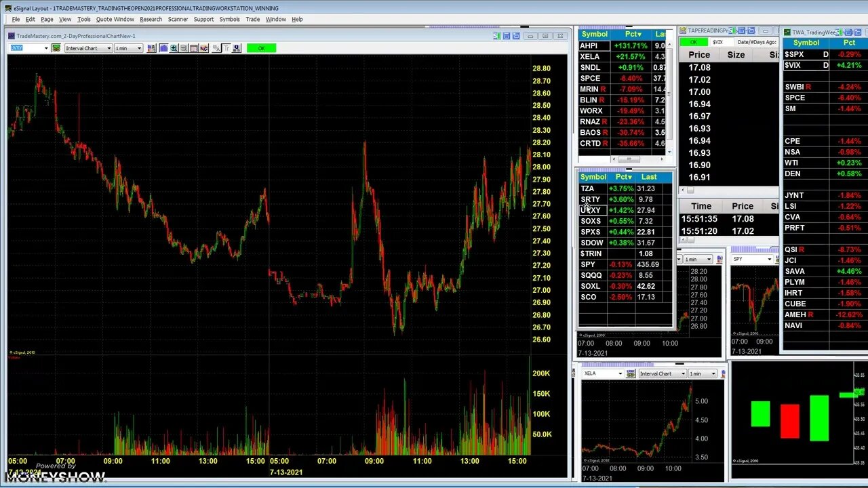The height and width of the screenshot is (488, 868).
Task: Click the second blue window icon on main chart title bar
Action: pos(516,36)
